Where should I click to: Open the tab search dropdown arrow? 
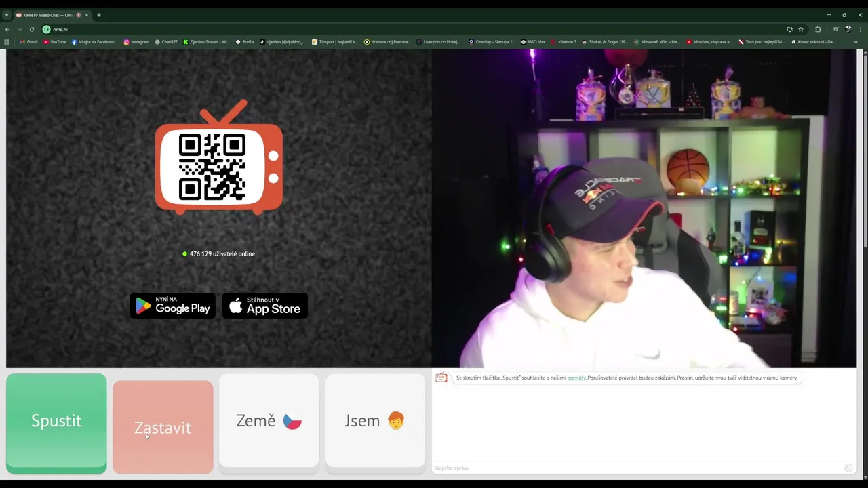[7, 15]
